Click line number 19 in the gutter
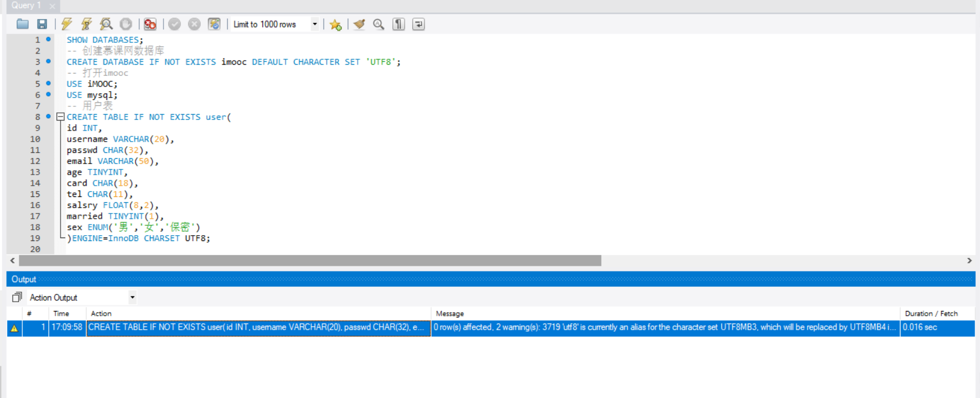980x398 pixels. click(35, 238)
